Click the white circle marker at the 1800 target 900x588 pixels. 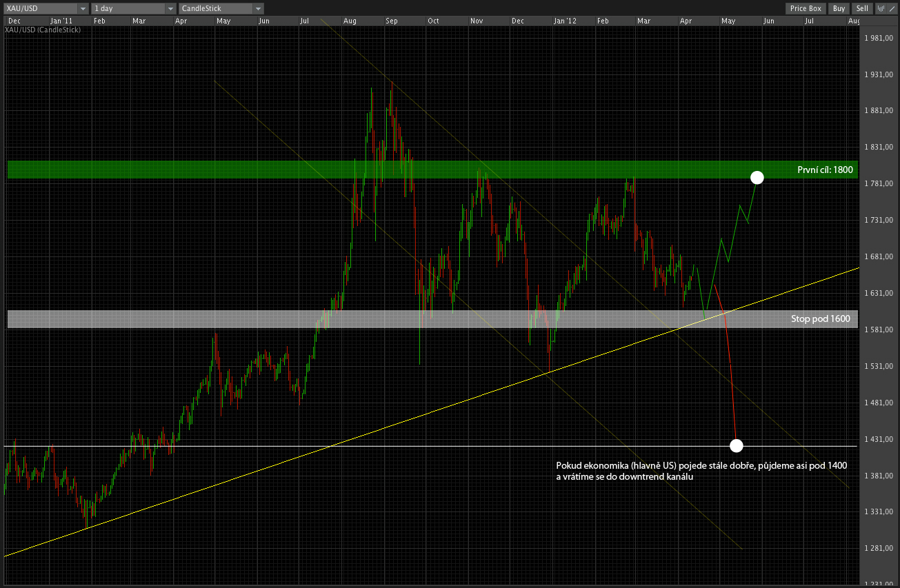[x=757, y=177]
